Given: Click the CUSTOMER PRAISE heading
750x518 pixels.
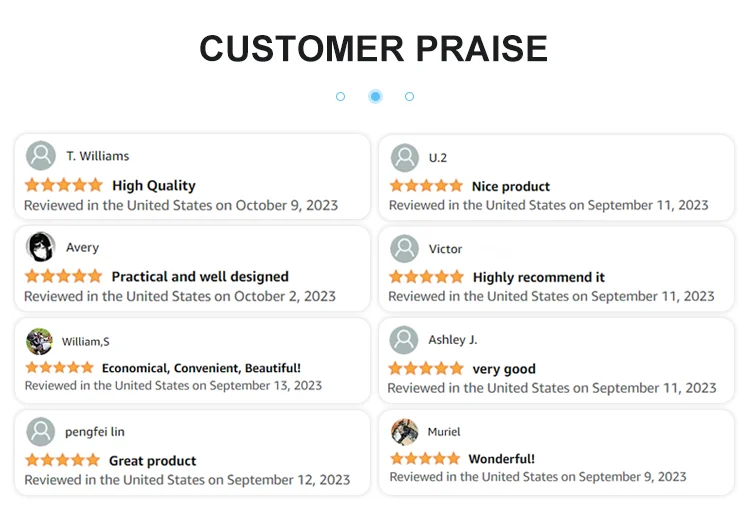Looking at the screenshot, I should click(374, 48).
